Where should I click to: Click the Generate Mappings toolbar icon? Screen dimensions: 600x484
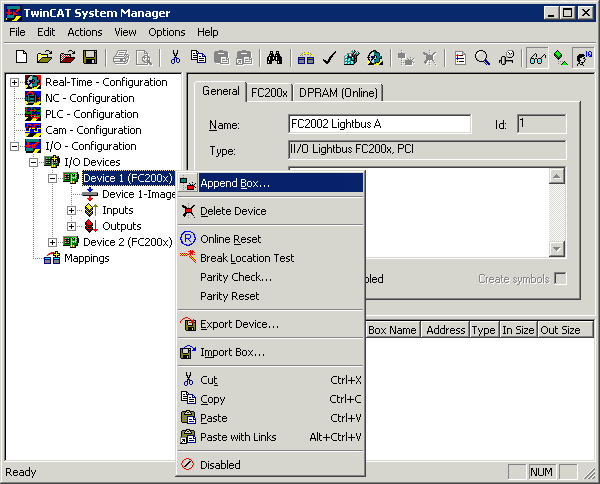[x=306, y=58]
